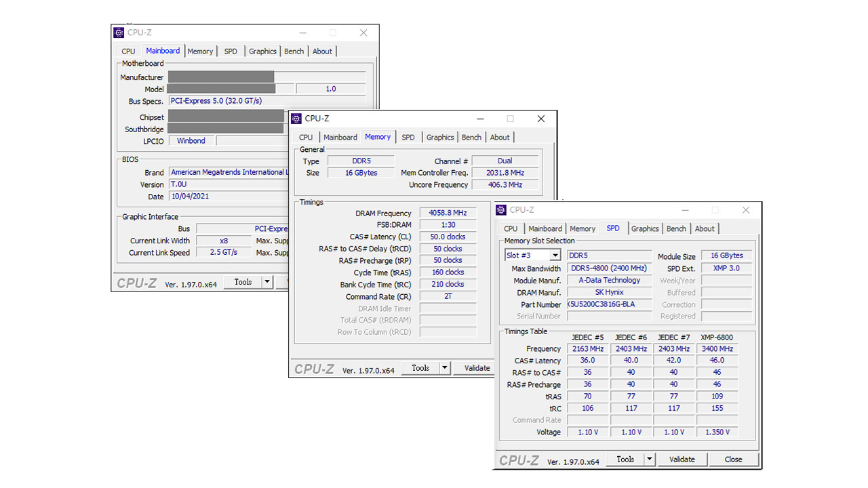Switch to Memory tab in SPD window
Viewport: 868px width, 488px height.
tap(583, 229)
